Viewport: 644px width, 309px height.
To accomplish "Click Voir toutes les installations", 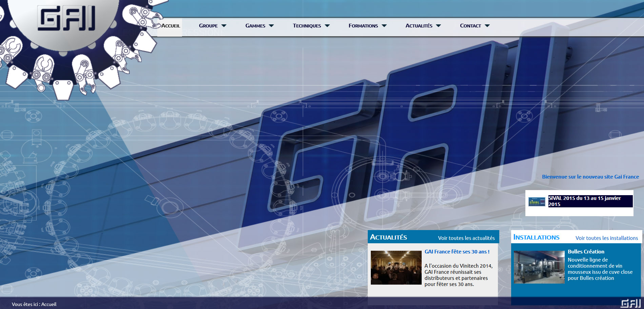I will [x=606, y=238].
